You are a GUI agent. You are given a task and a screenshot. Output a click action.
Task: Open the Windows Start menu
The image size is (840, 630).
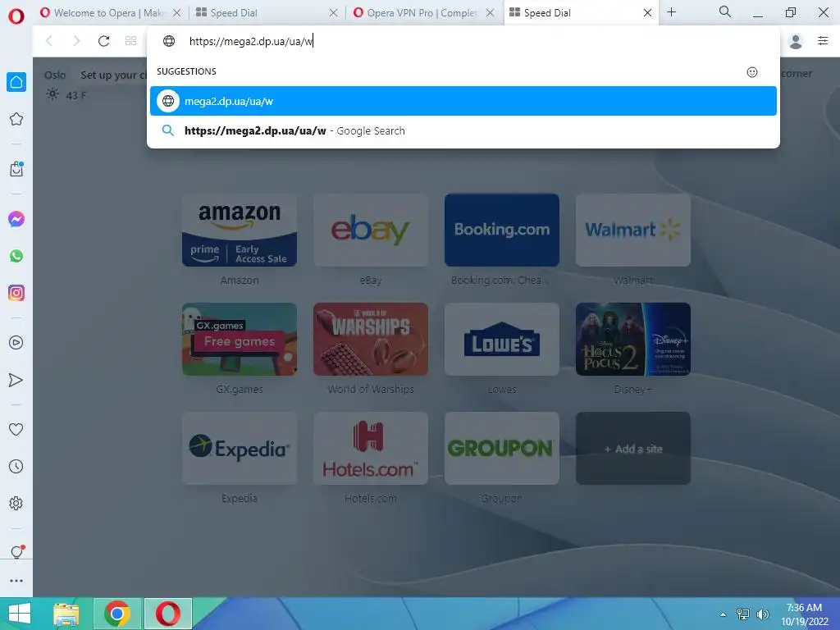tap(20, 614)
